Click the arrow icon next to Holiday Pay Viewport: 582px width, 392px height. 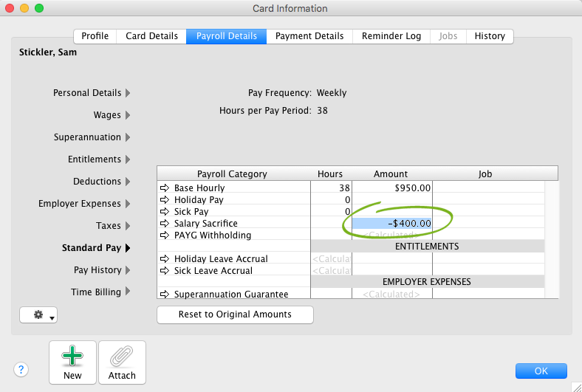point(165,200)
